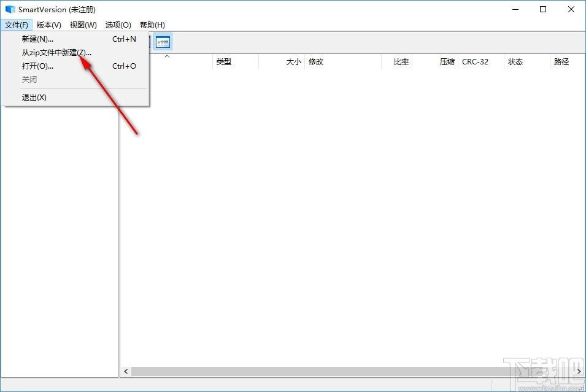This screenshot has width=586, height=392.
Task: Maximize the SmartVersion window
Action: [543, 9]
